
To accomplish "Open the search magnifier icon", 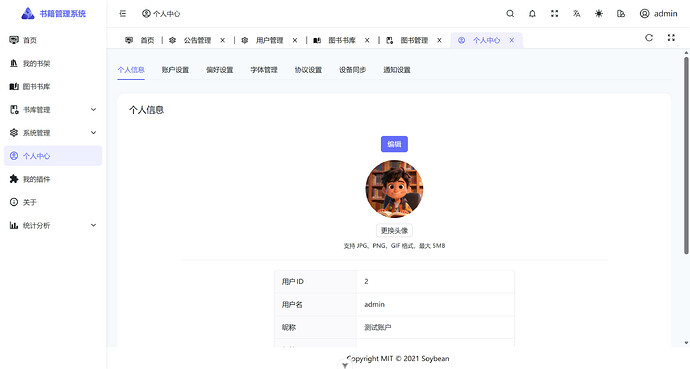I will [510, 14].
